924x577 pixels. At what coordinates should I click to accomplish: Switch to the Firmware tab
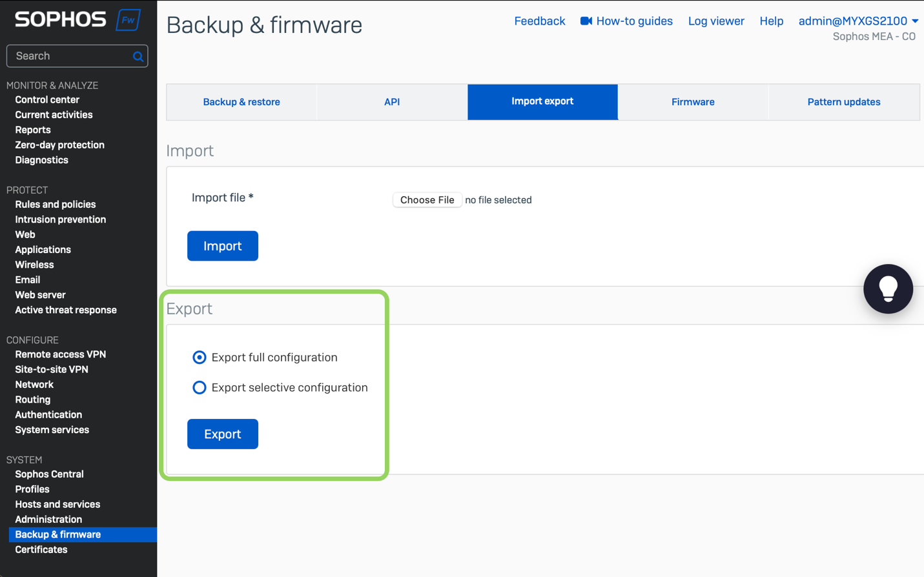(693, 102)
